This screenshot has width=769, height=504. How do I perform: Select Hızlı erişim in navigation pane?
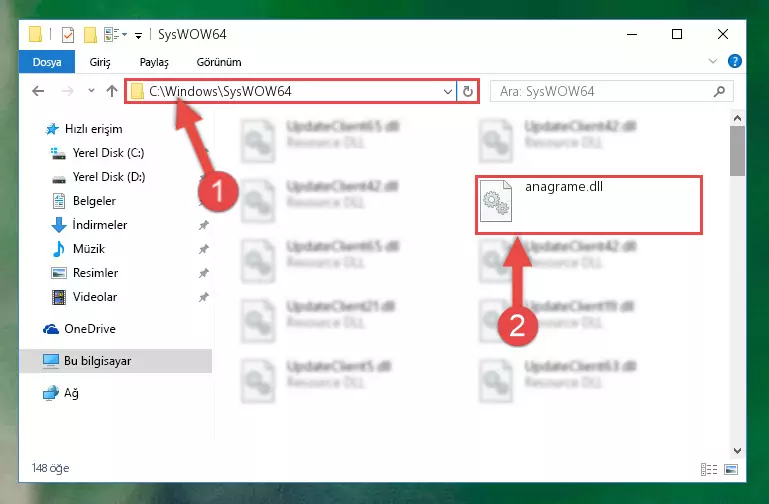coord(93,129)
